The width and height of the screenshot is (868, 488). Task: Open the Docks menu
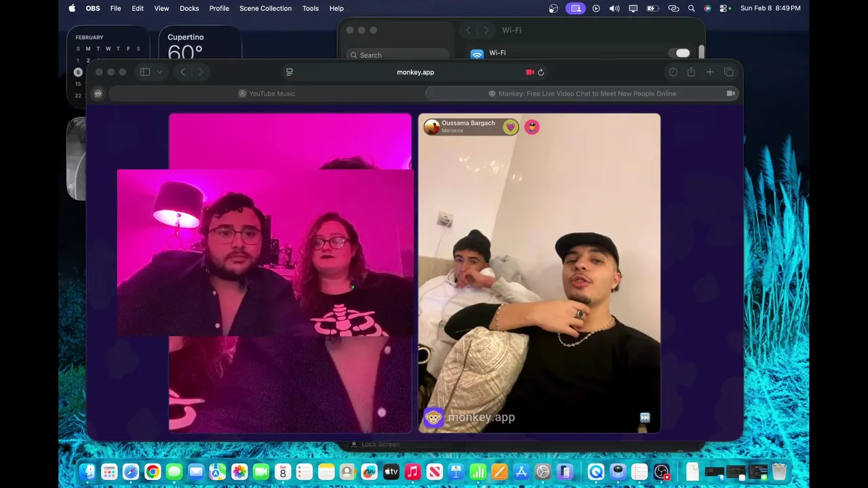click(189, 8)
